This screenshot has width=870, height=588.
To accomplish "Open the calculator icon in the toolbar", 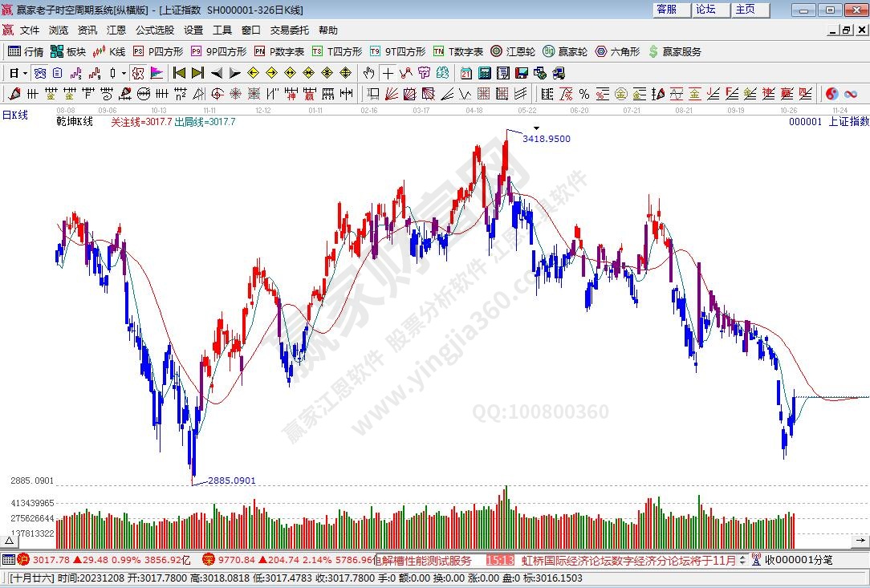I will [485, 73].
